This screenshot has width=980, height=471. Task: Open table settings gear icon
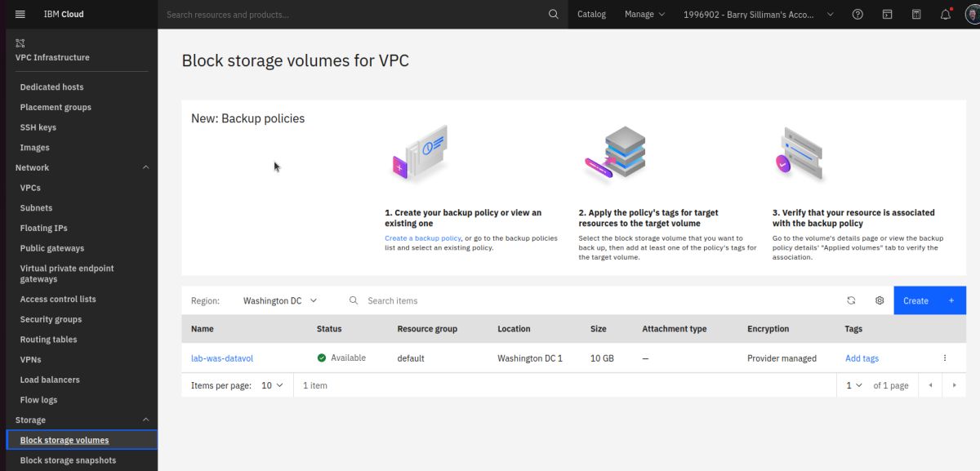pyautogui.click(x=880, y=300)
